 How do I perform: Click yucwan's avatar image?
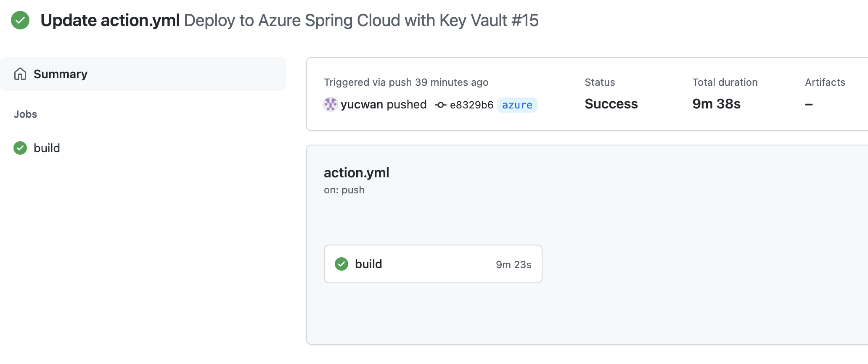pos(331,104)
